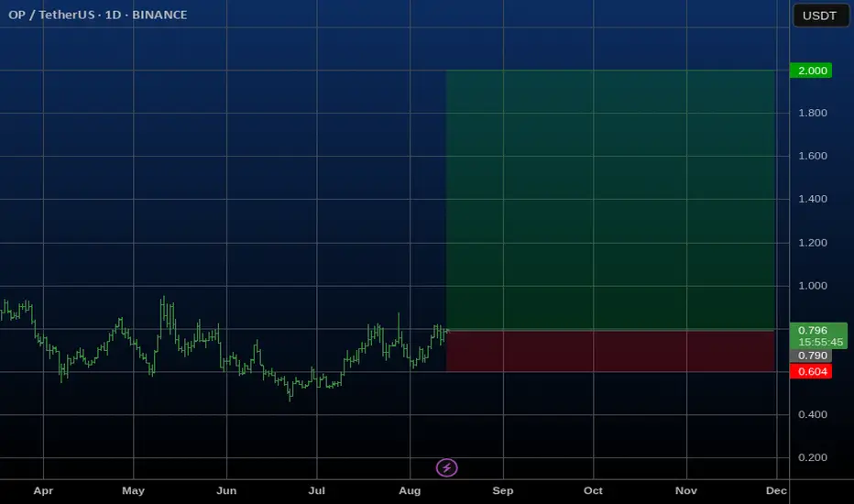Click the 0.400 price scale value
This screenshot has width=854, height=504.
point(813,414)
